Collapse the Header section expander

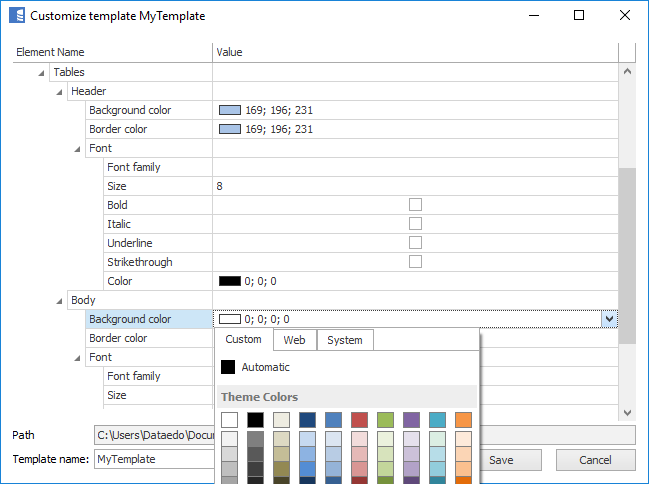click(x=60, y=92)
